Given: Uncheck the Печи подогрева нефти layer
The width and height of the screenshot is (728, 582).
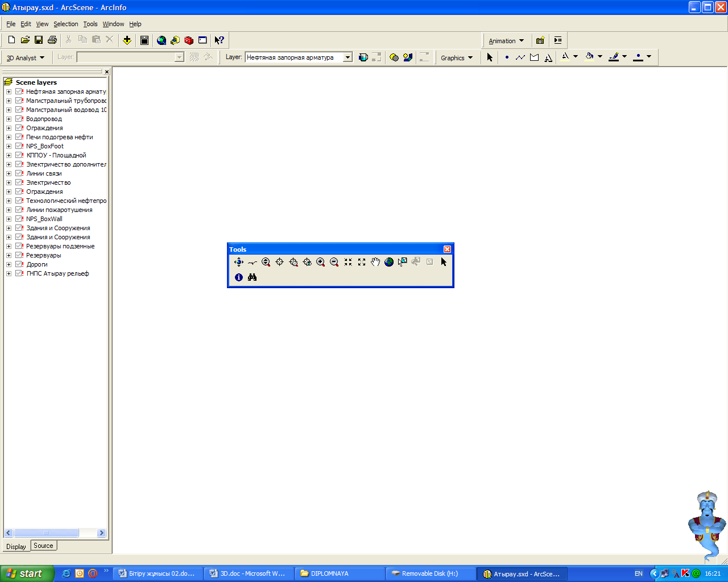Looking at the screenshot, I should pyautogui.click(x=19, y=137).
